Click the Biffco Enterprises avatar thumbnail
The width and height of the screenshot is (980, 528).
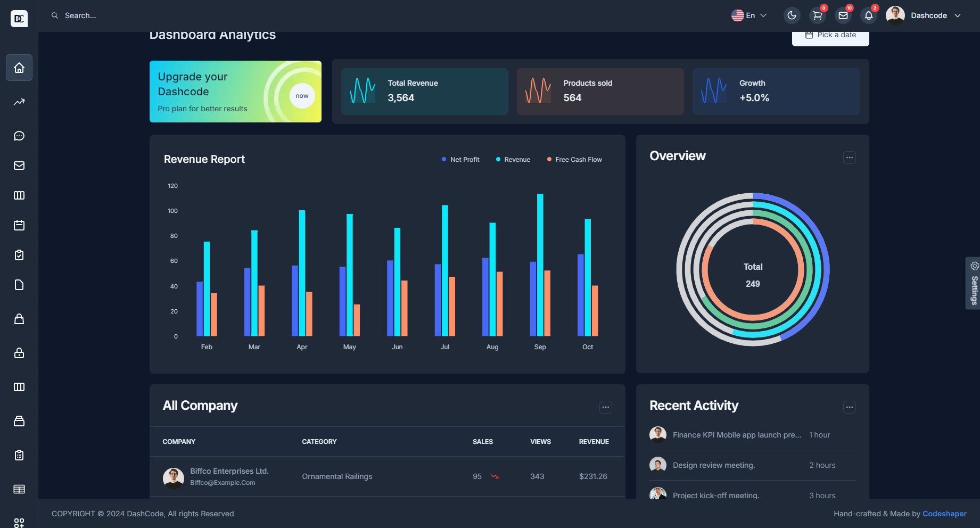(174, 478)
